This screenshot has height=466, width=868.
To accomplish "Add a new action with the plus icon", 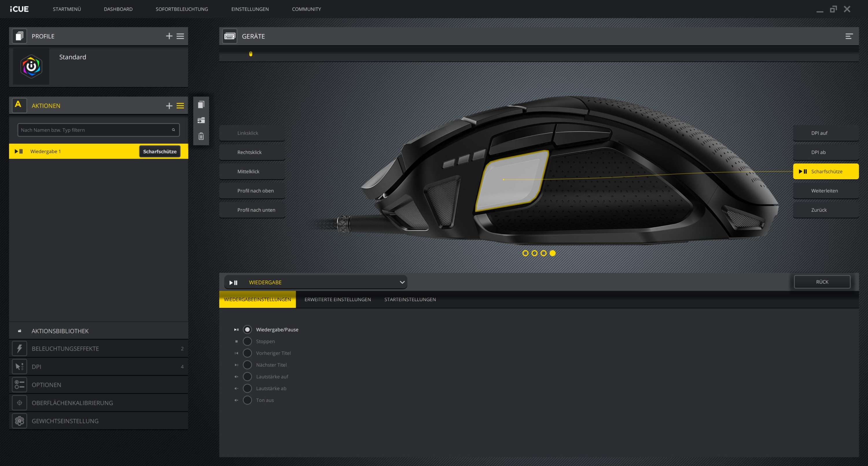I will (169, 106).
